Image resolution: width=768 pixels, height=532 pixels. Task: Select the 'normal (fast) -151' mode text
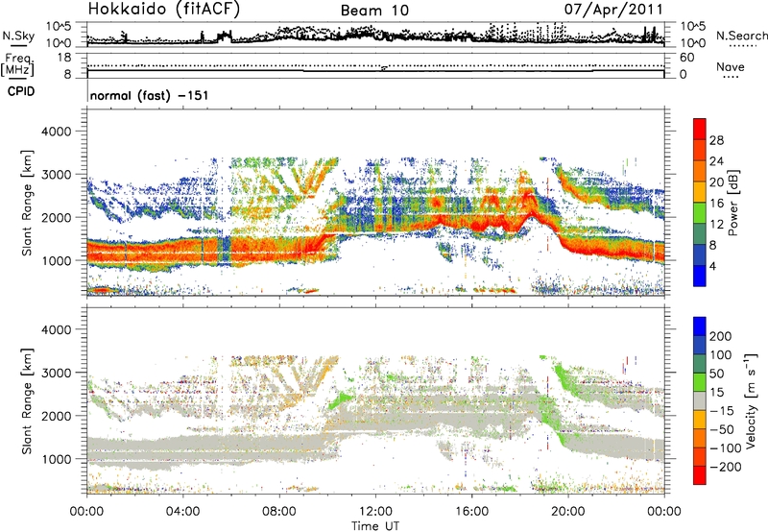[x=150, y=95]
